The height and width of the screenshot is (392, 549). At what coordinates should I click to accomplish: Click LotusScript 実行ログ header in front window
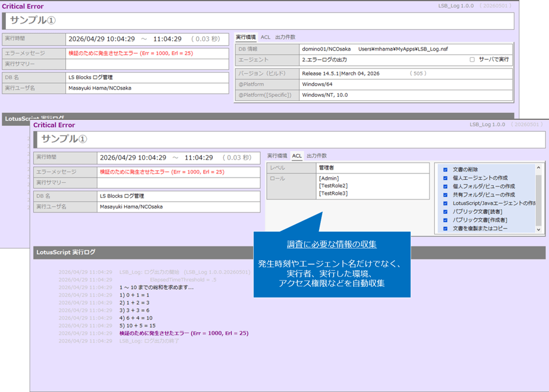point(66,252)
